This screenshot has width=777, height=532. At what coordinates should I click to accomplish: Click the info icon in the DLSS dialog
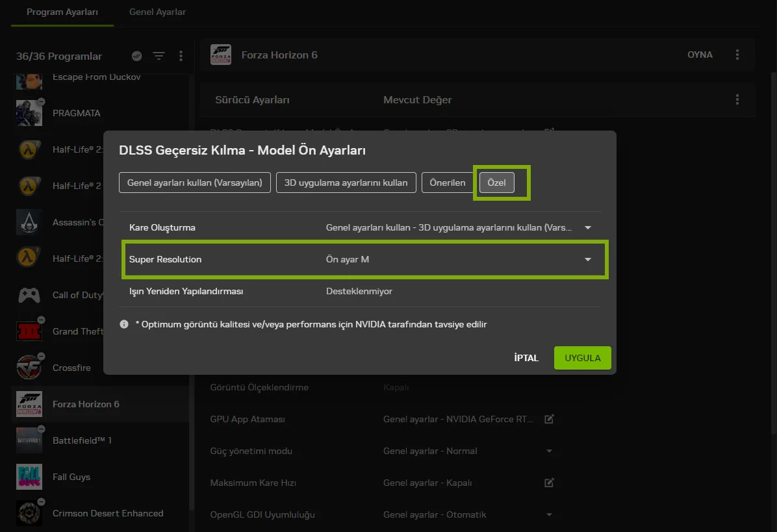pos(124,324)
